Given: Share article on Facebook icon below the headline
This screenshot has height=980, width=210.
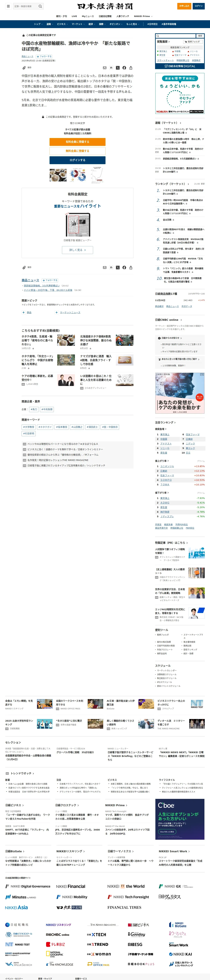Looking at the screenshot, I should coord(124,68).
